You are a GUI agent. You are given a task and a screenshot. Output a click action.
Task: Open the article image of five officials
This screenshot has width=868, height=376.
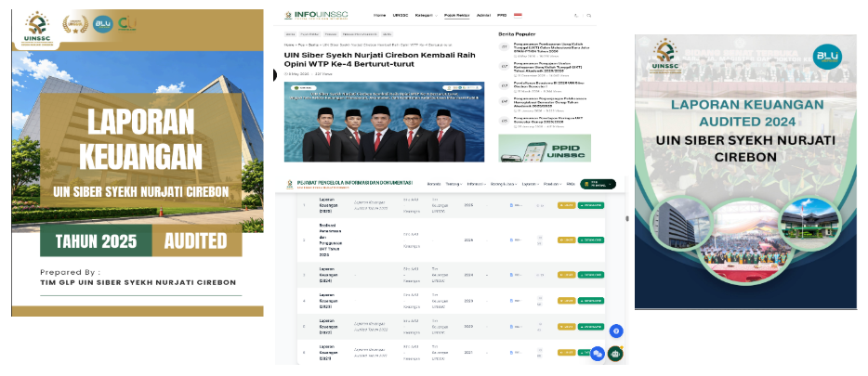point(384,122)
